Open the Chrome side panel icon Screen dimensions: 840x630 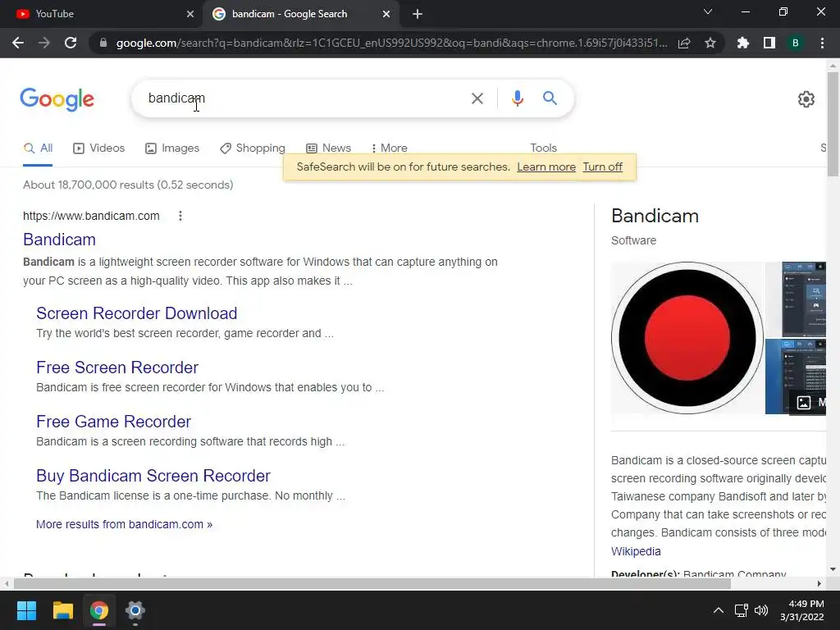(769, 43)
